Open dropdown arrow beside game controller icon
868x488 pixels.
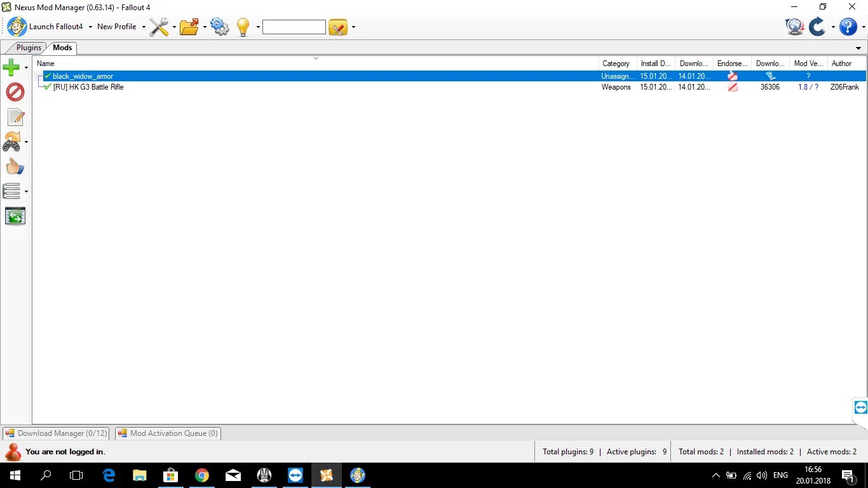(26, 142)
